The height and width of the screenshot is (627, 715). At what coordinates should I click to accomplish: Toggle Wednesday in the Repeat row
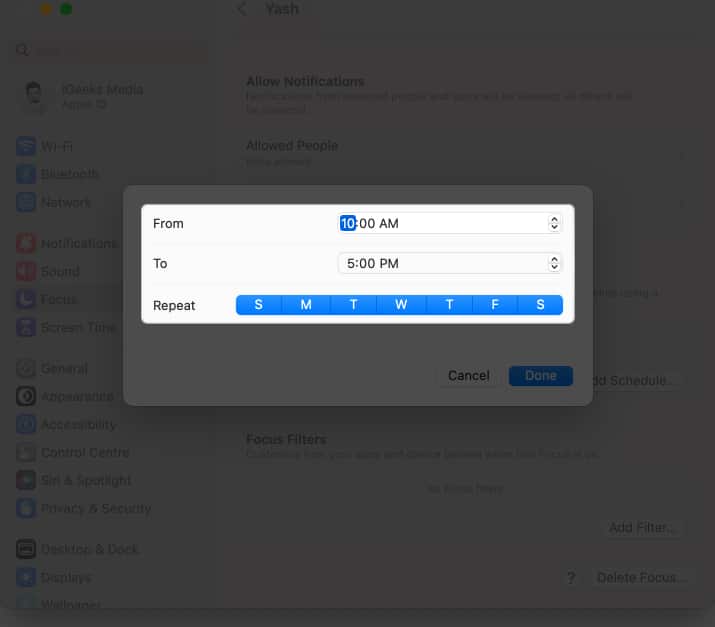401,305
